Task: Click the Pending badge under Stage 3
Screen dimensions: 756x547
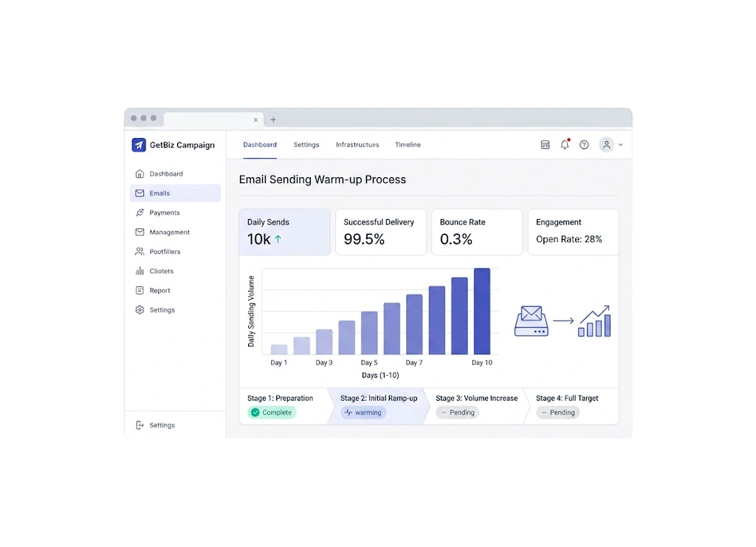Action: point(458,413)
